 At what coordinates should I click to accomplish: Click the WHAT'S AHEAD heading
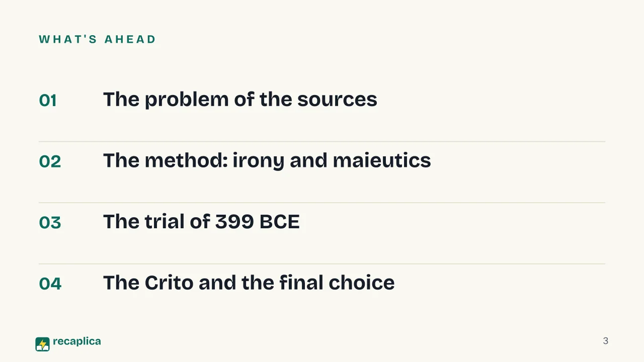(x=98, y=39)
